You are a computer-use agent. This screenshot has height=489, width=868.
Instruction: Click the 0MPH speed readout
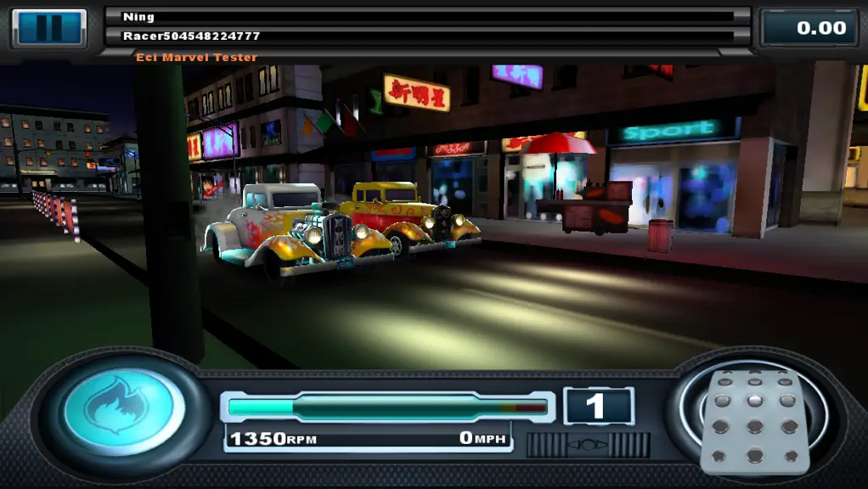[x=482, y=438]
